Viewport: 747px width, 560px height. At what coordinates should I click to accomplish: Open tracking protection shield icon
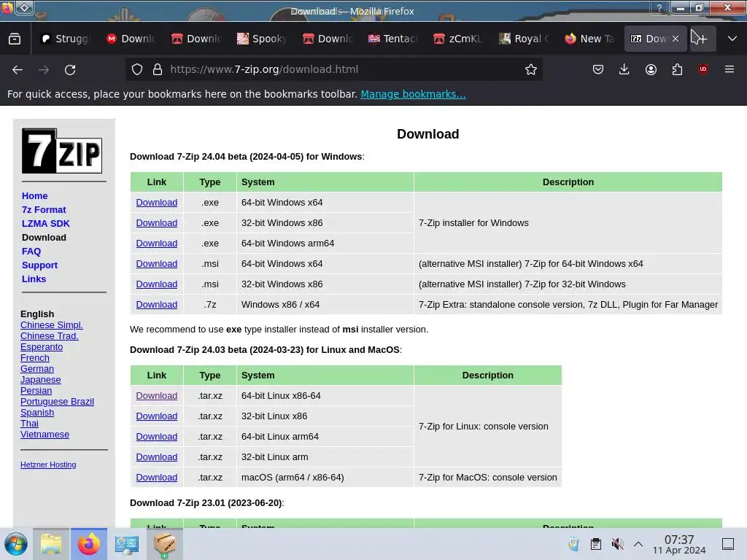(x=137, y=69)
